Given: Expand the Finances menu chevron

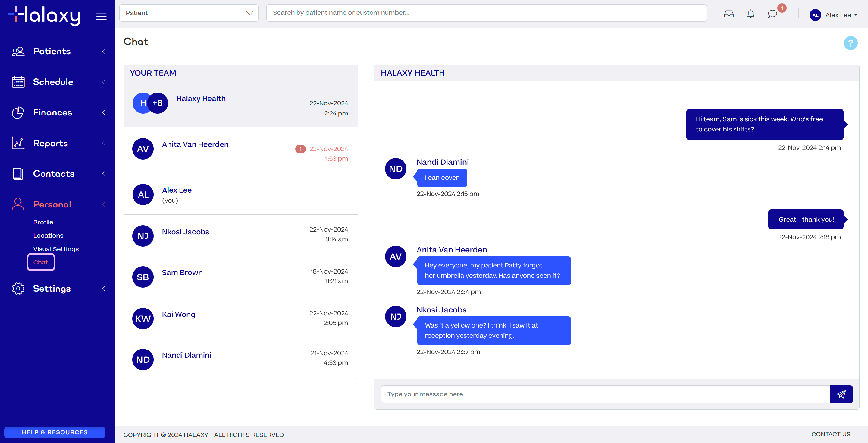Looking at the screenshot, I should (104, 112).
